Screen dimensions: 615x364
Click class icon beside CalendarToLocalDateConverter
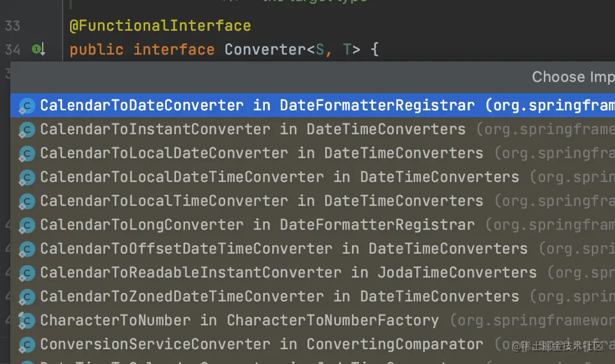click(27, 154)
